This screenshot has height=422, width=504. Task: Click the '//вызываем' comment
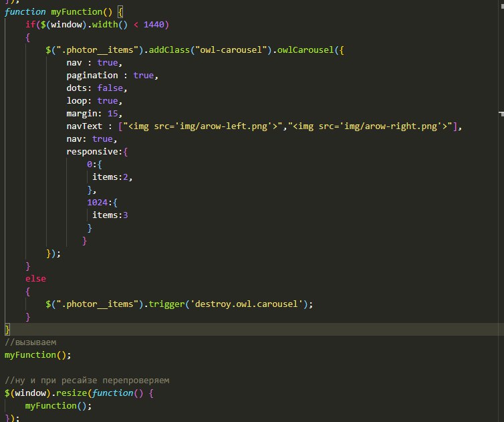(31, 342)
